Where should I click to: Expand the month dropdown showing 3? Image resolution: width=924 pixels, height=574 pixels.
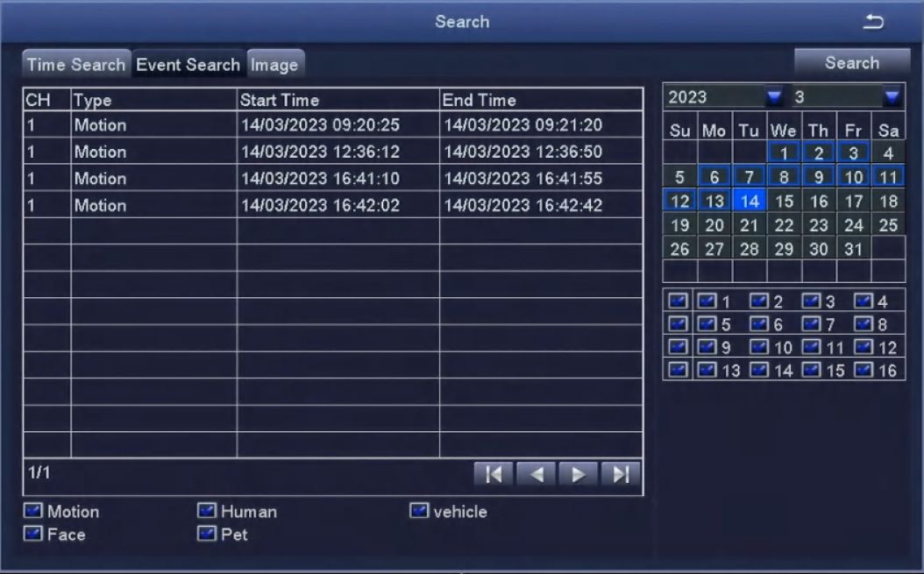(892, 96)
